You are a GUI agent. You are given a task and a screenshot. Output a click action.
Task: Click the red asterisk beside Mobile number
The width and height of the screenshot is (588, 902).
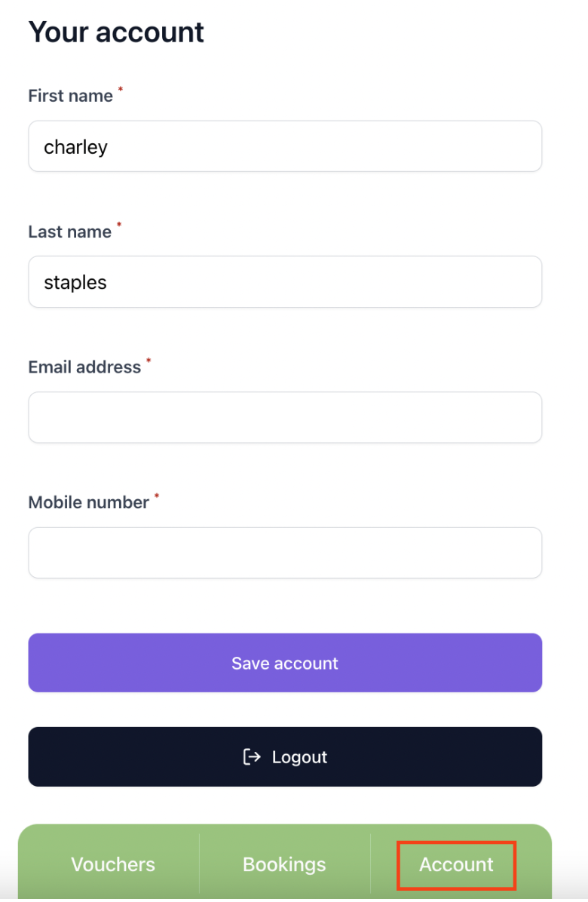coord(157,497)
